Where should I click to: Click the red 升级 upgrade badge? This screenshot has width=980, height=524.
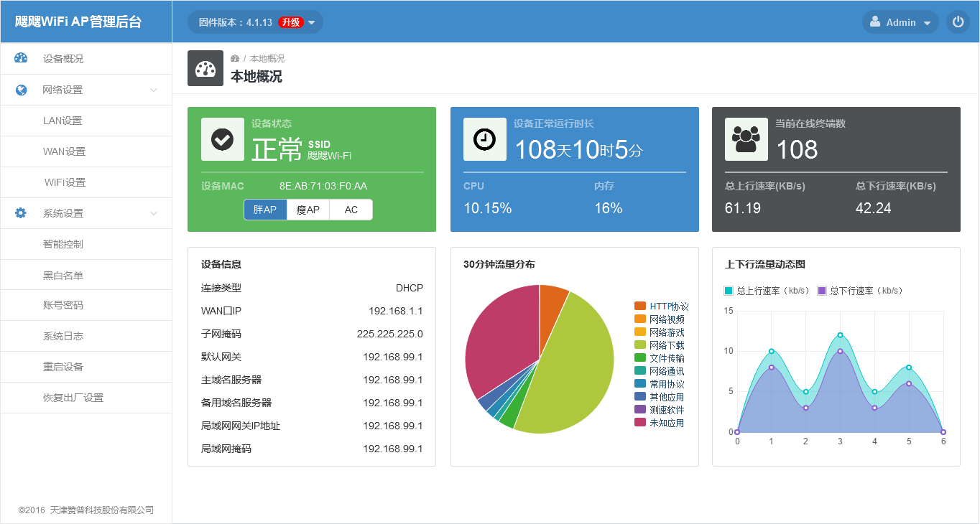click(x=290, y=22)
